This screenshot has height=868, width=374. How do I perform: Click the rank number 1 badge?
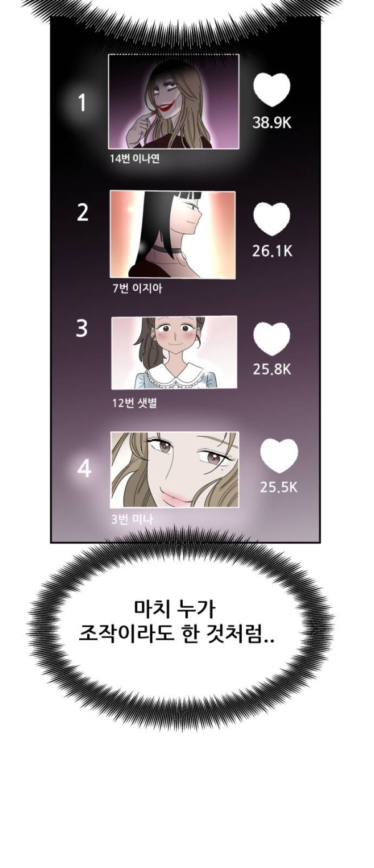(82, 103)
